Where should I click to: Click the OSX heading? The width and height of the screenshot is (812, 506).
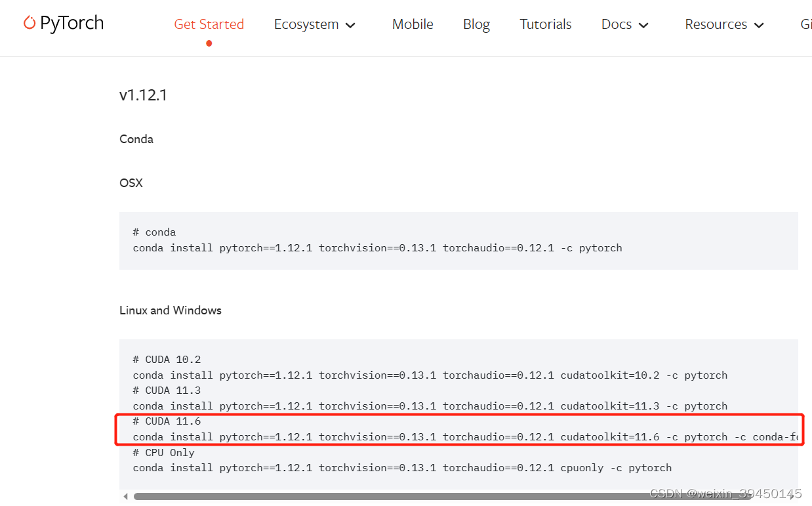click(131, 183)
